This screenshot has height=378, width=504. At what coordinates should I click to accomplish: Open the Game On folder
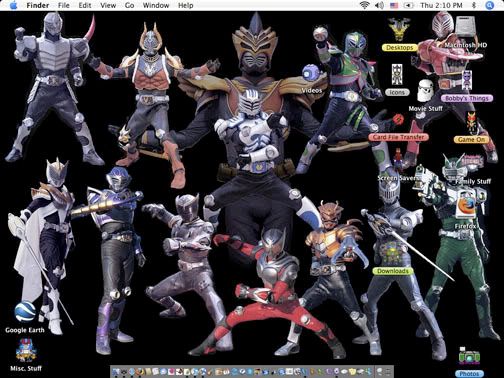(x=471, y=123)
